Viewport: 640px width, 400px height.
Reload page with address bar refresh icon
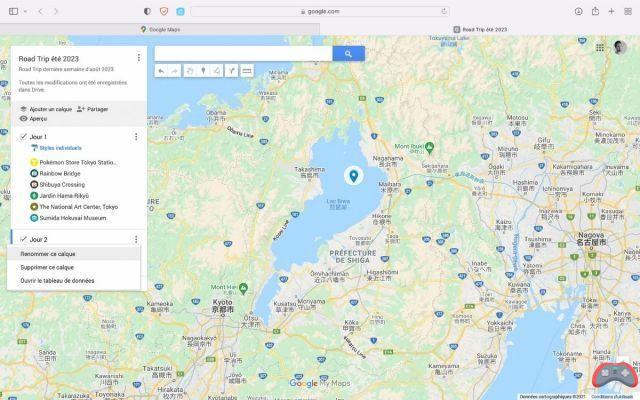(444, 11)
